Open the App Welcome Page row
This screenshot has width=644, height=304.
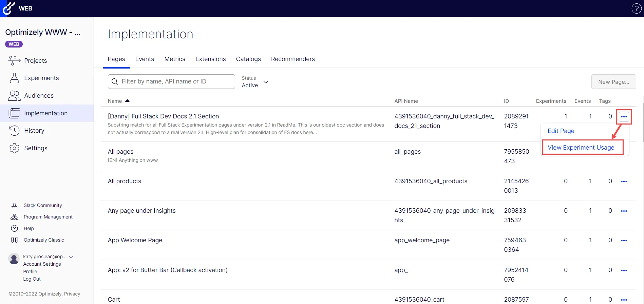135,240
